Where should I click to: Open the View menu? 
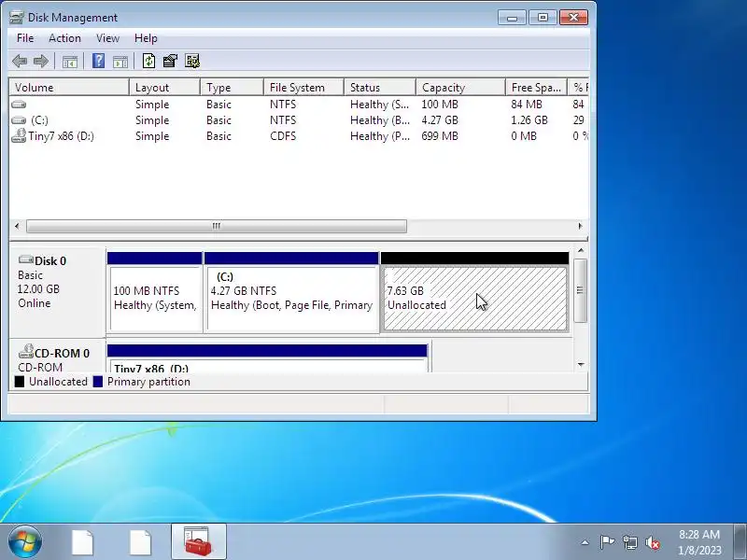pos(107,38)
